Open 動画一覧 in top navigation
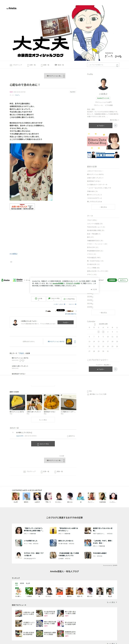The image size is (129, 644). tap(59, 65)
